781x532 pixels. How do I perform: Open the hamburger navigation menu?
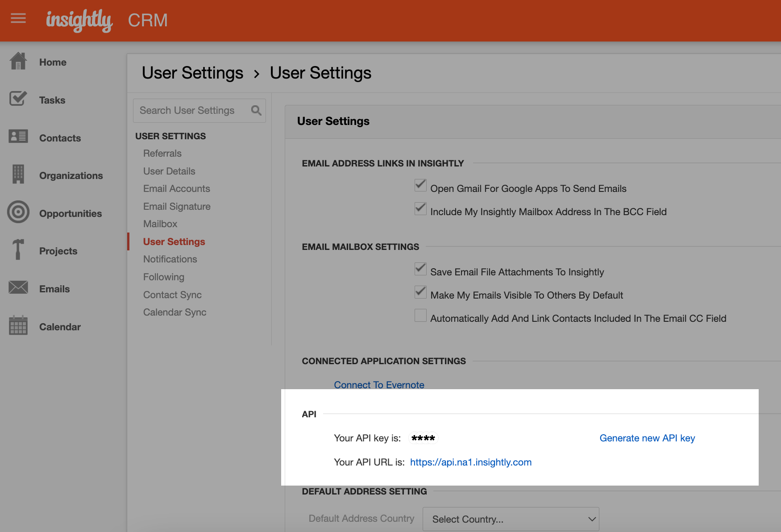pyautogui.click(x=18, y=19)
